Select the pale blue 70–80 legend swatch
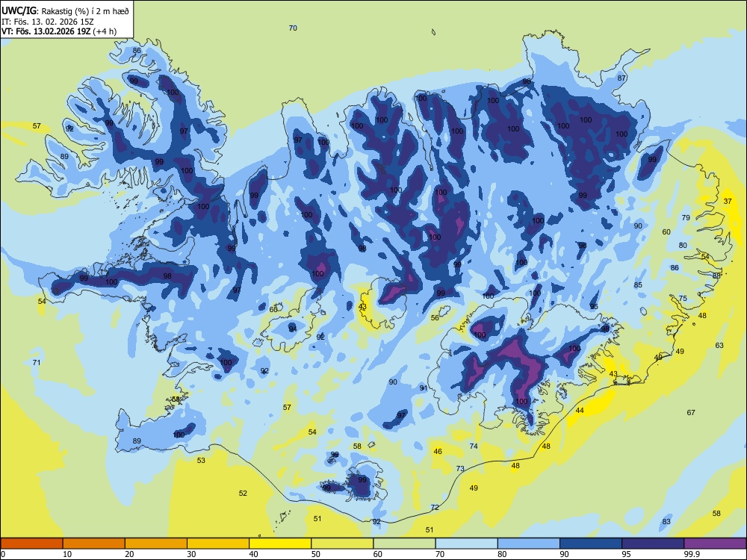 (x=466, y=544)
